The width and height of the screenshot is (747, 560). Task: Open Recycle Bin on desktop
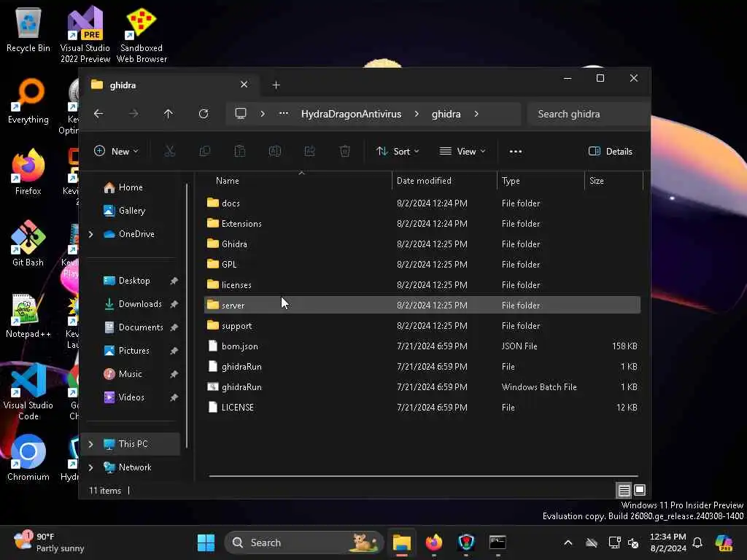28,29
